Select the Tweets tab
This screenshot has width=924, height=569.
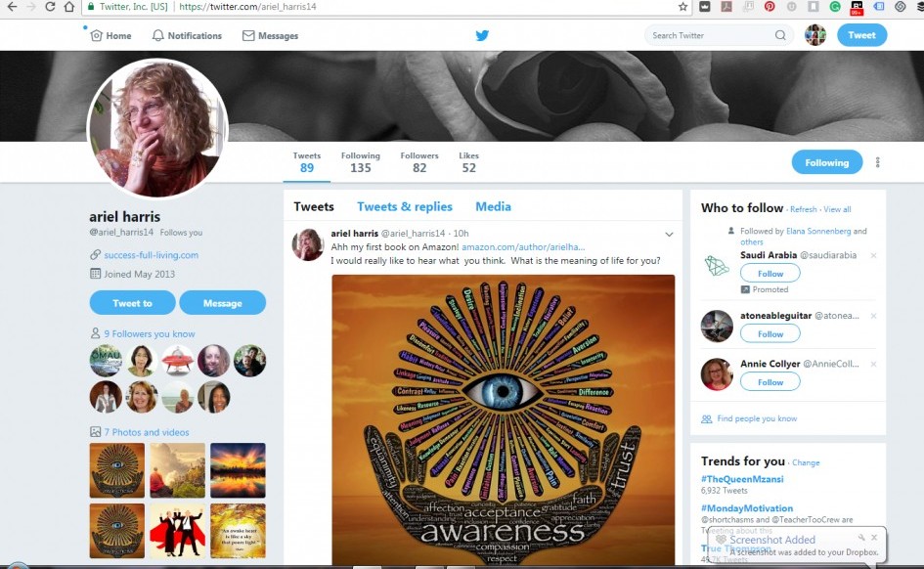pyautogui.click(x=314, y=206)
